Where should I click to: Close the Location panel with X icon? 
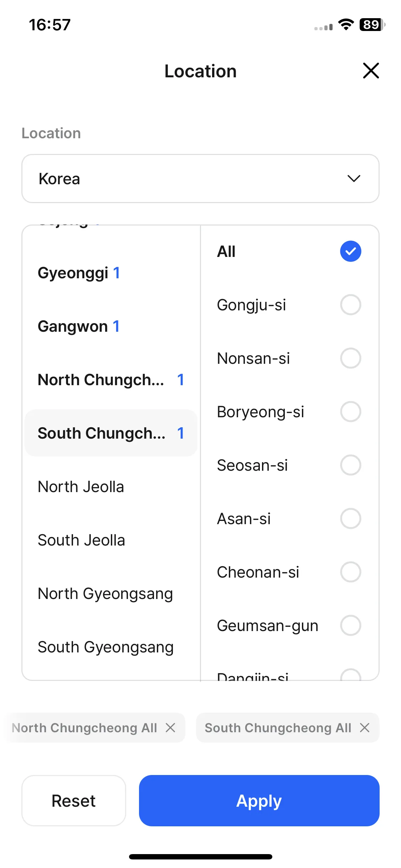coord(371,71)
